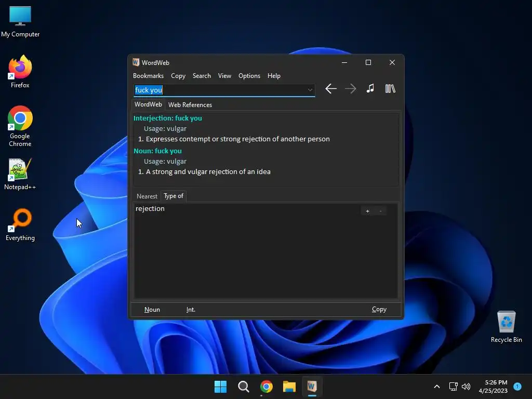Click the forward arrow in WordWeb toolbar
The width and height of the screenshot is (532, 399).
351,89
